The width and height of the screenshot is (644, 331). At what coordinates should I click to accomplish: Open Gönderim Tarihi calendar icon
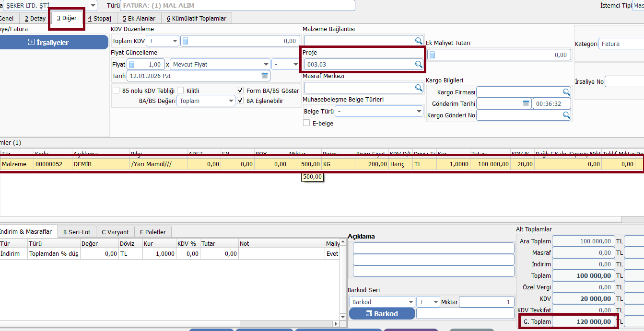tap(526, 103)
